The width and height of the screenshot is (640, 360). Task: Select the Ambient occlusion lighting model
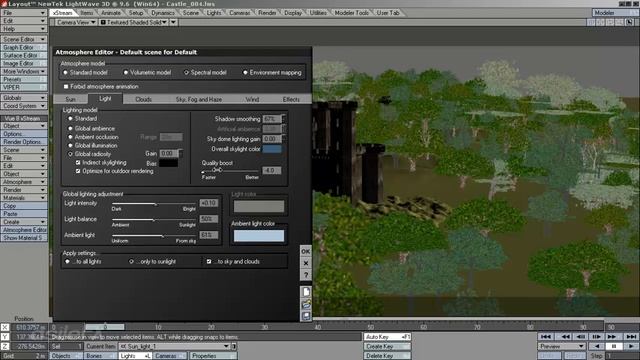(x=70, y=137)
